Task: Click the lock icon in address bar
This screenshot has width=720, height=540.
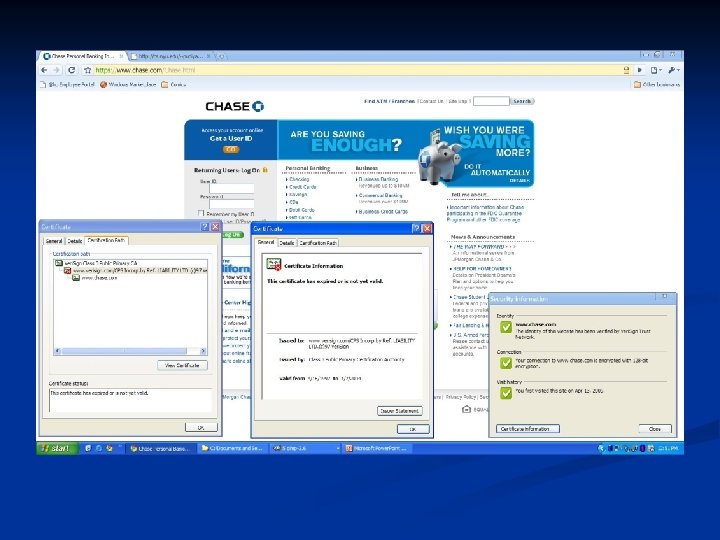Action: pos(626,70)
